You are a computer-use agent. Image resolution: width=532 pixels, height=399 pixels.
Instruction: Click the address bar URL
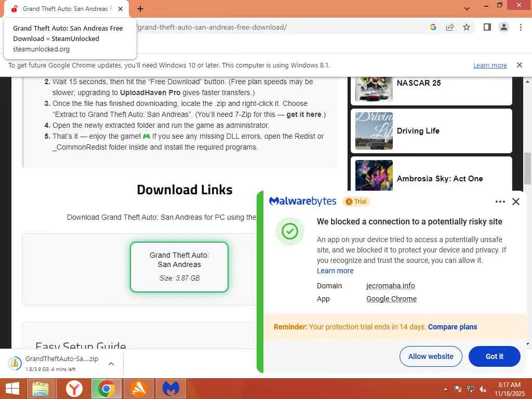pos(212,27)
